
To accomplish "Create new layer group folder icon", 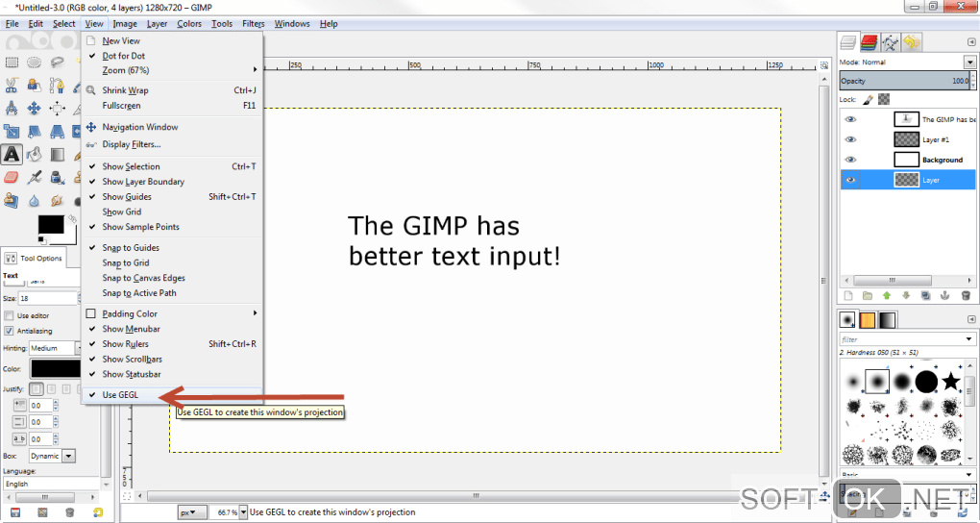I will pyautogui.click(x=867, y=295).
